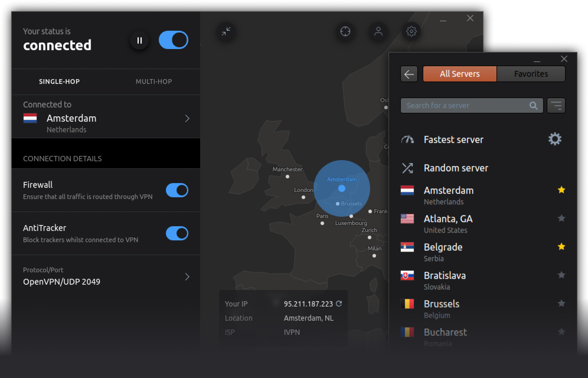Favorite Brussels via its star

click(x=561, y=303)
